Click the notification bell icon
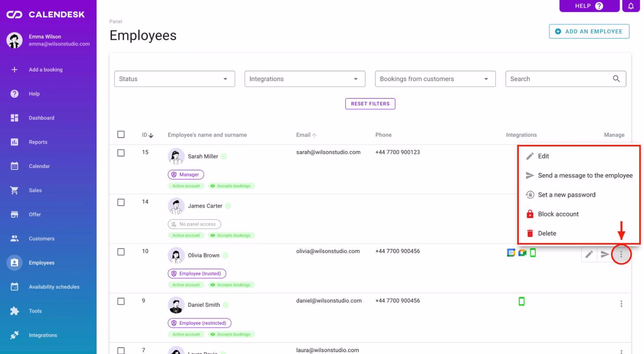The image size is (644, 354). point(630,6)
